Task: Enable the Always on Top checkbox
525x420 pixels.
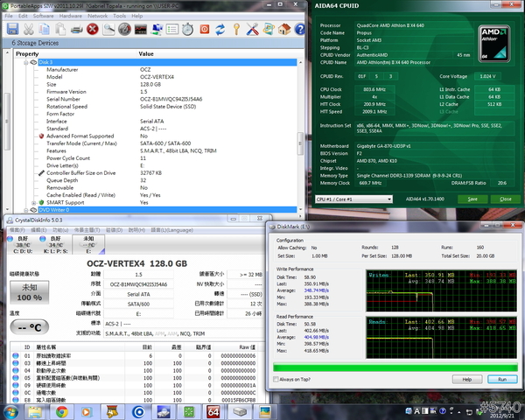Action: 276,379
